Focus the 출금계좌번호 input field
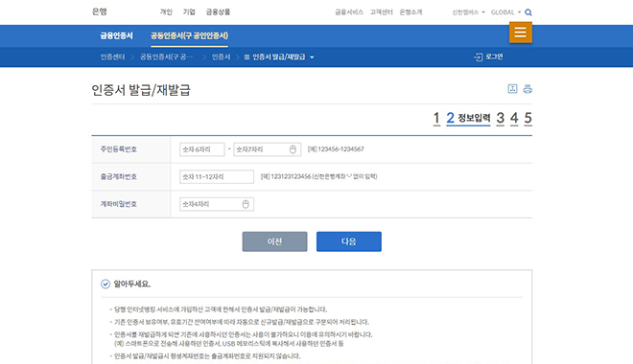This screenshot has height=364, width=633. point(217,177)
